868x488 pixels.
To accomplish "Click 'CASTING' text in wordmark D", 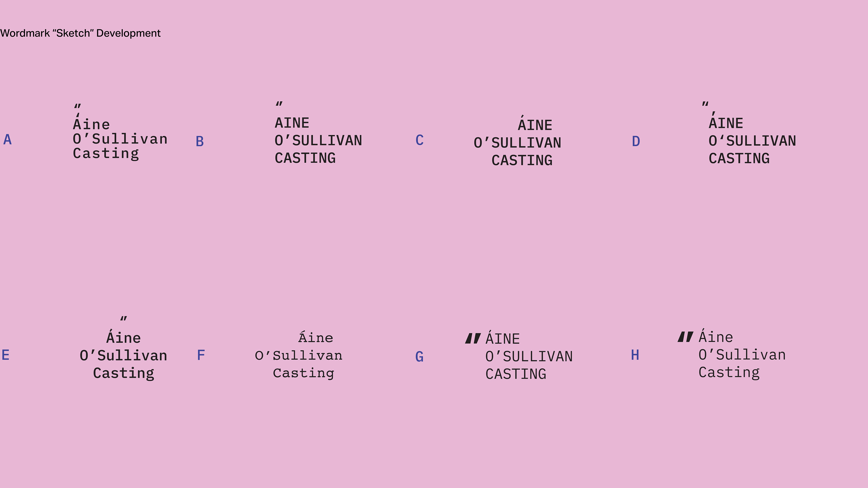I will (x=739, y=158).
